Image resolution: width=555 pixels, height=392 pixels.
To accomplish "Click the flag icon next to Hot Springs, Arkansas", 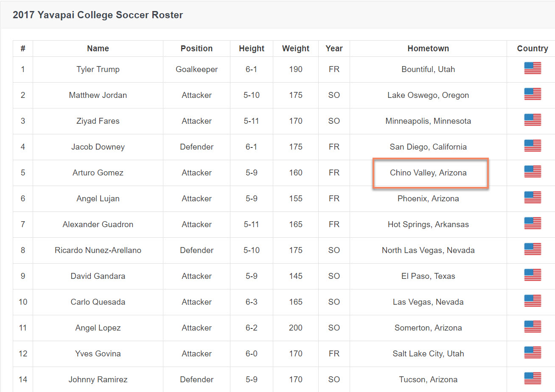I will (533, 223).
